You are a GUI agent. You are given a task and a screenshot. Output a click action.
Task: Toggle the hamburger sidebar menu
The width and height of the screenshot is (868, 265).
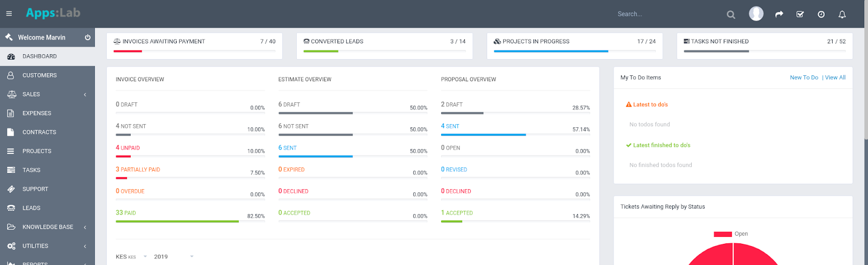(9, 14)
